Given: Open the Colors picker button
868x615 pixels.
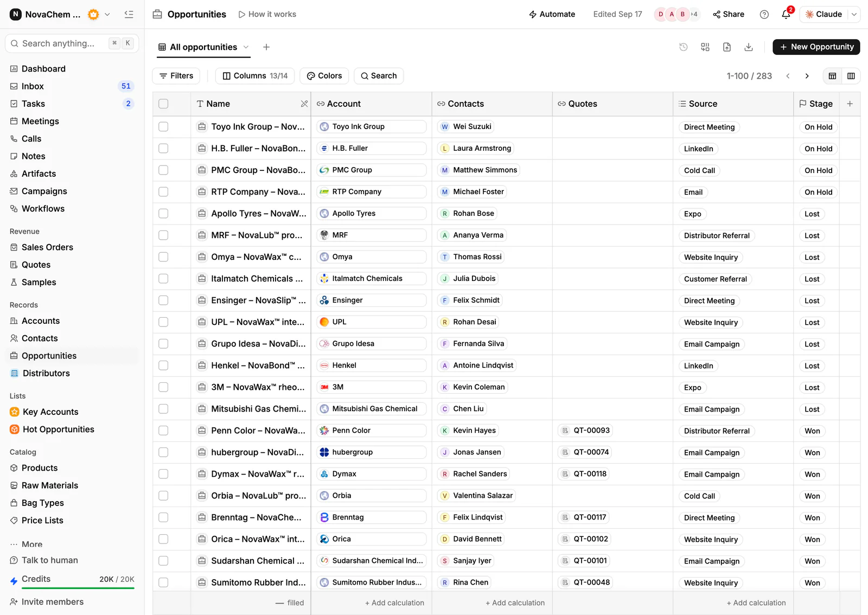Looking at the screenshot, I should tap(324, 76).
